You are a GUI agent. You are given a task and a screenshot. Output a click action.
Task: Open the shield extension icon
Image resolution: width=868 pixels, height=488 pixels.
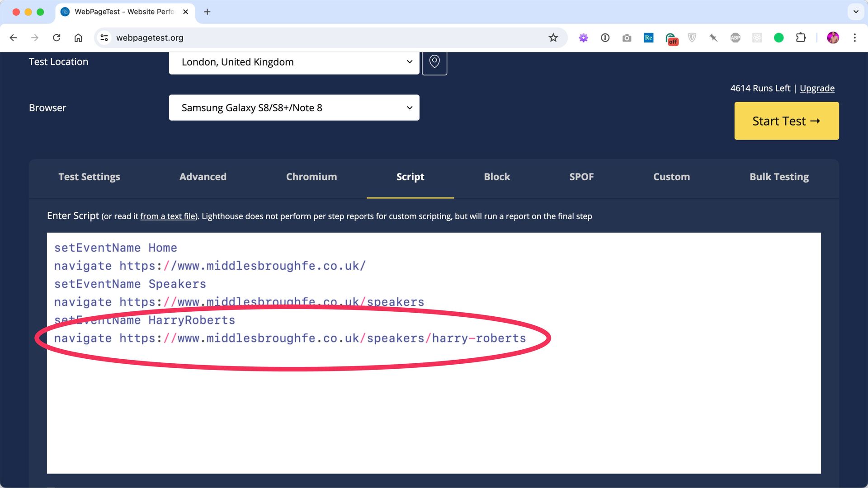pyautogui.click(x=692, y=38)
